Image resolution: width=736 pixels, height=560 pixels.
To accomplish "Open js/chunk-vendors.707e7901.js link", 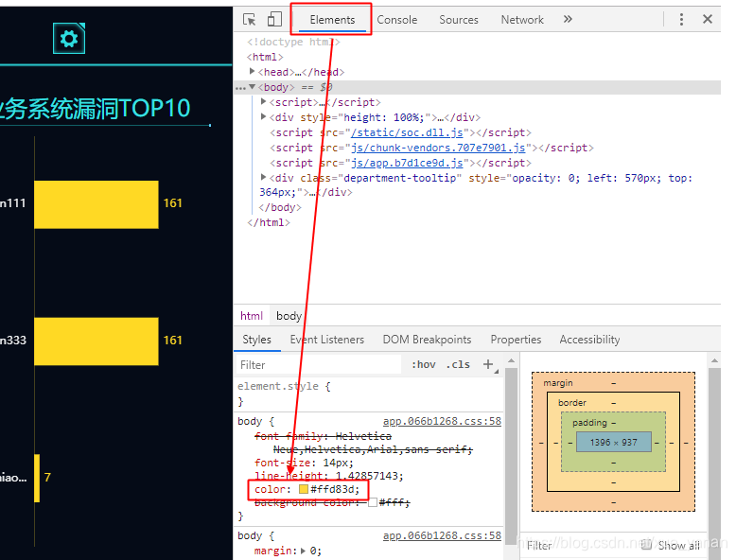I will [438, 148].
